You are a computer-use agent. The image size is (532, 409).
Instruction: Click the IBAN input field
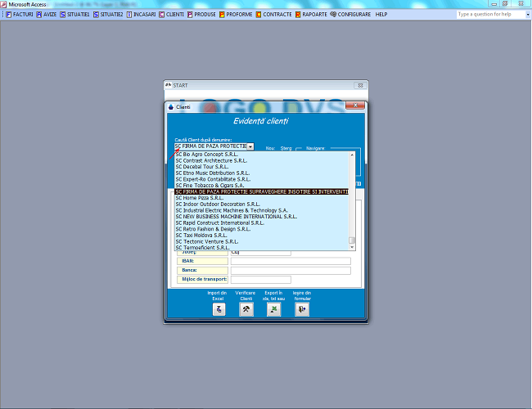click(x=291, y=261)
